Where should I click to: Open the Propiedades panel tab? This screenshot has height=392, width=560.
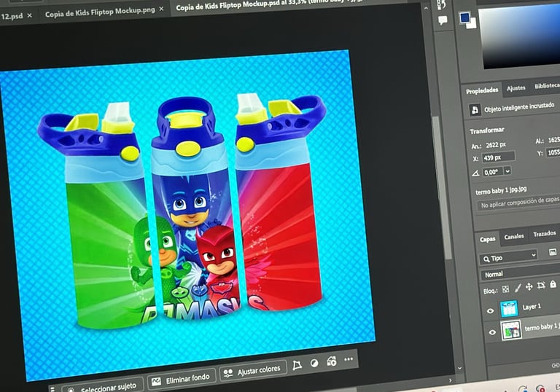482,90
